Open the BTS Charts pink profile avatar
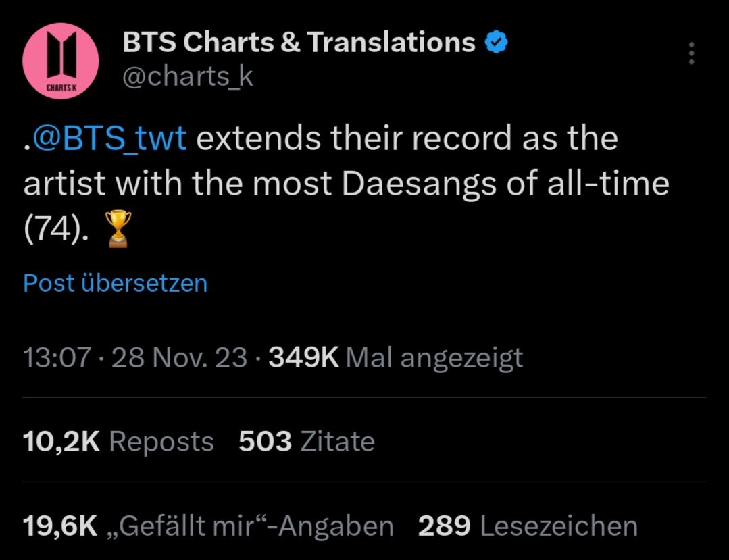Screen dimensions: 729x560 pos(60,61)
